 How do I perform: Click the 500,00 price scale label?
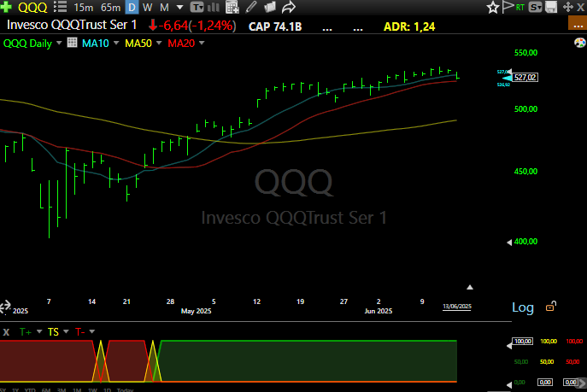click(x=525, y=109)
